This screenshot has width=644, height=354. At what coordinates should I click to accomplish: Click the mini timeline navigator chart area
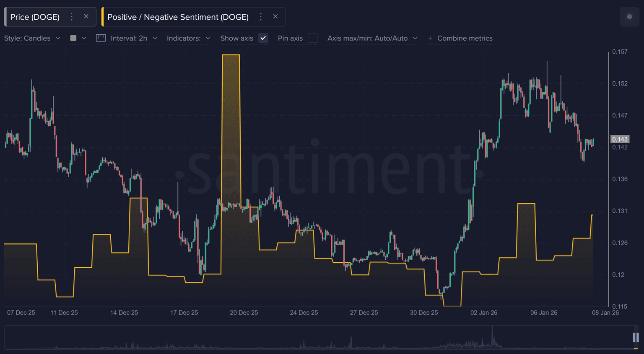click(319, 337)
